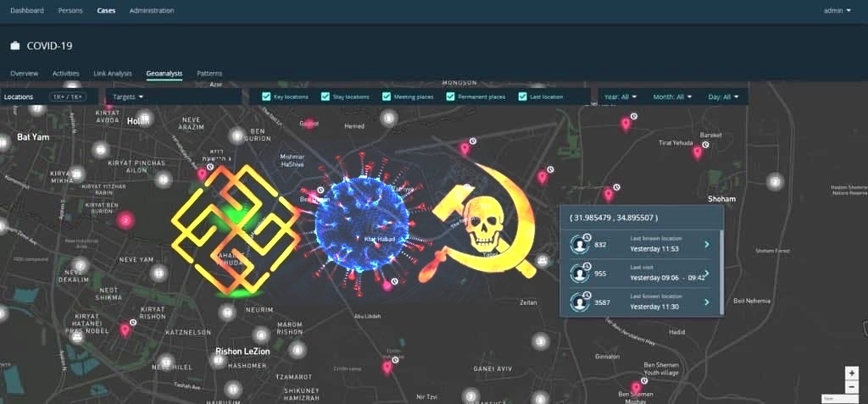The width and height of the screenshot is (868, 404).
Task: Switch to the Overview tab
Action: [25, 73]
